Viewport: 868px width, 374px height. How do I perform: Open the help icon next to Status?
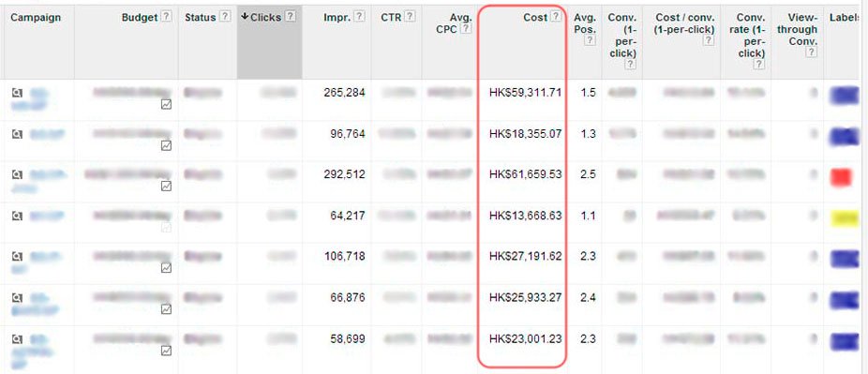(224, 17)
